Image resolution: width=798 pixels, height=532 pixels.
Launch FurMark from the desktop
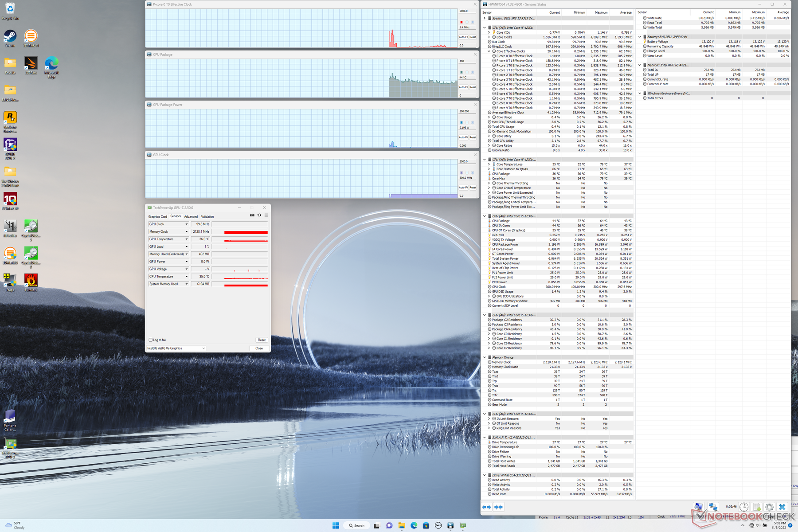coord(31,282)
